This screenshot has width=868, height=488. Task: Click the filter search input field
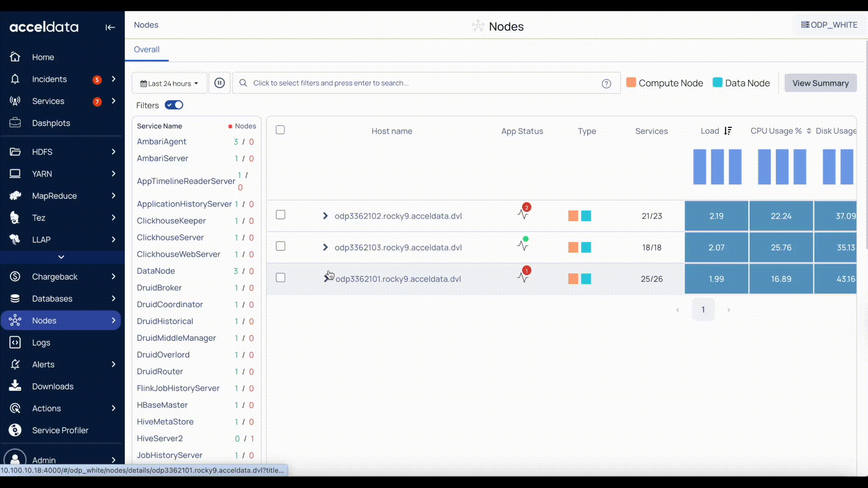click(x=426, y=83)
